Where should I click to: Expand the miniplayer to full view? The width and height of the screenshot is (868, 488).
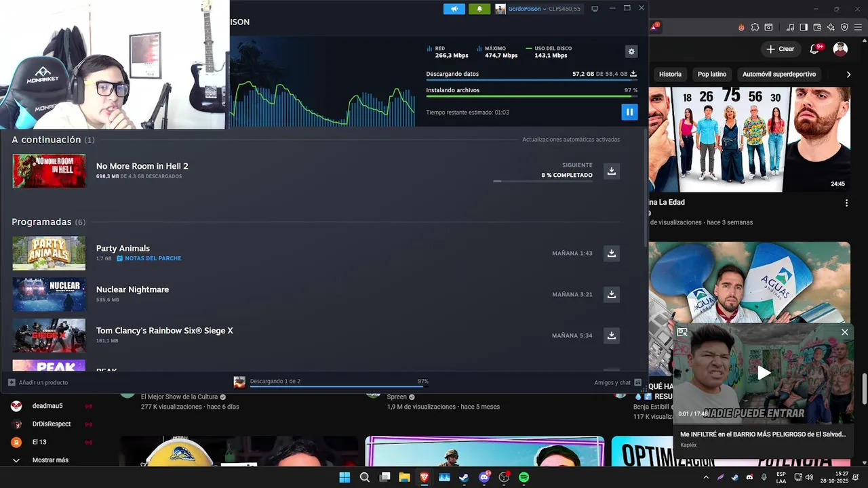point(682,332)
